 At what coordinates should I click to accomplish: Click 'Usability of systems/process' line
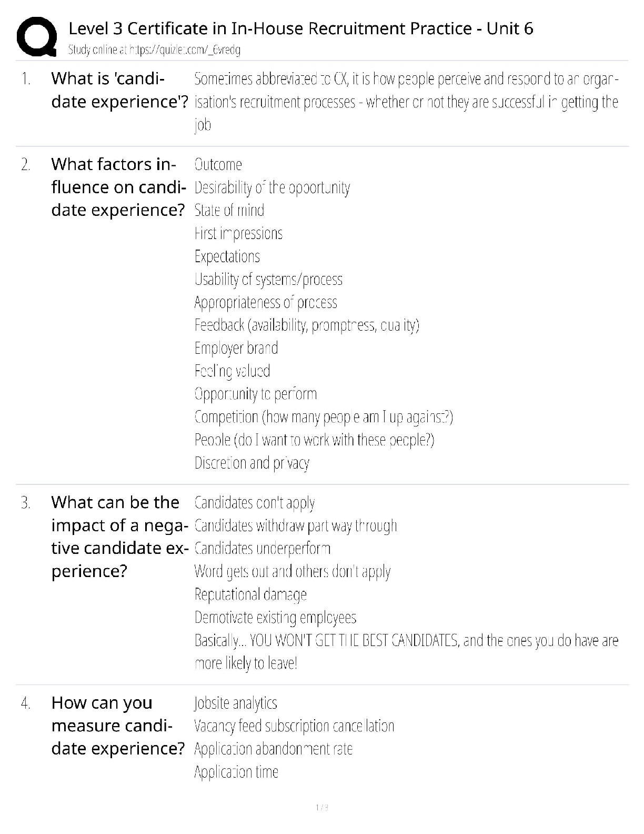[x=268, y=279]
